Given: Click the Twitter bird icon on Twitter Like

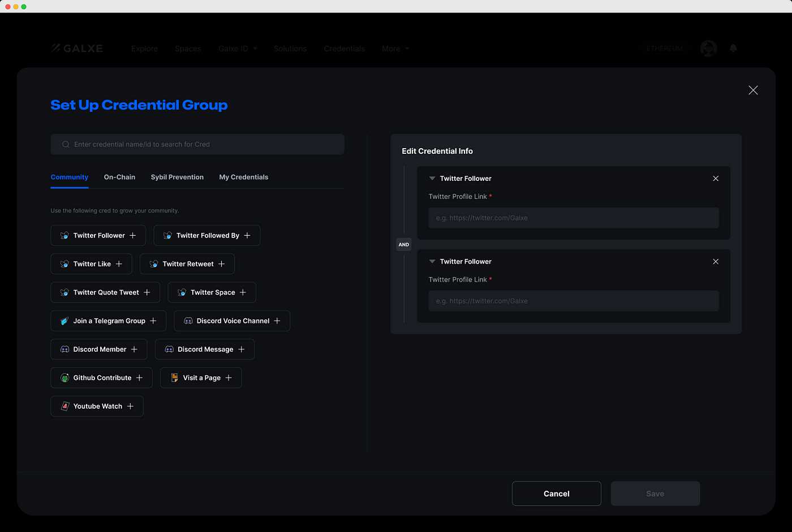Looking at the screenshot, I should (64, 264).
